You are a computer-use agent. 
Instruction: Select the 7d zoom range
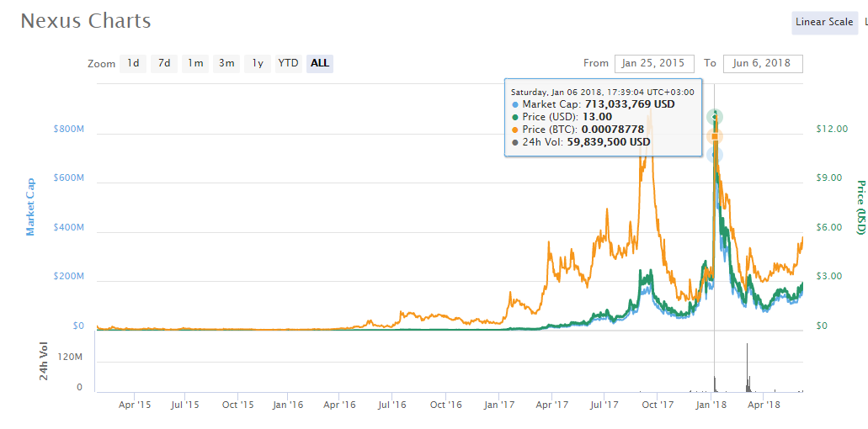[x=164, y=64]
